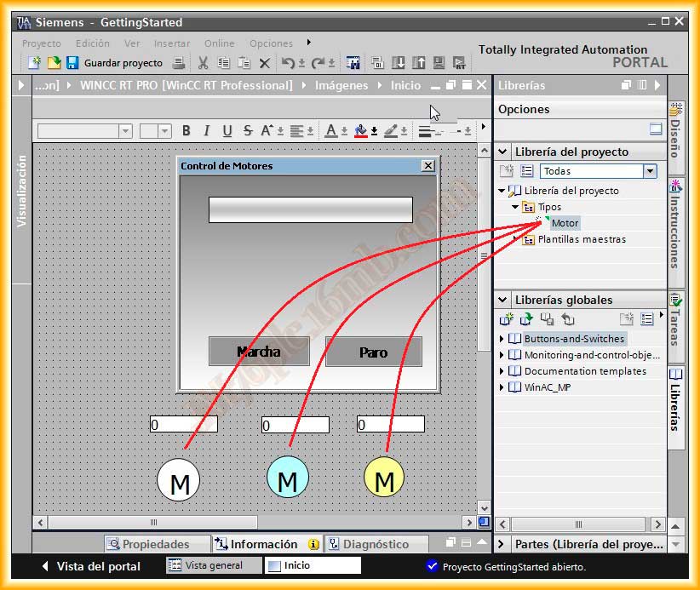Toggle Underline text formatting

(227, 131)
